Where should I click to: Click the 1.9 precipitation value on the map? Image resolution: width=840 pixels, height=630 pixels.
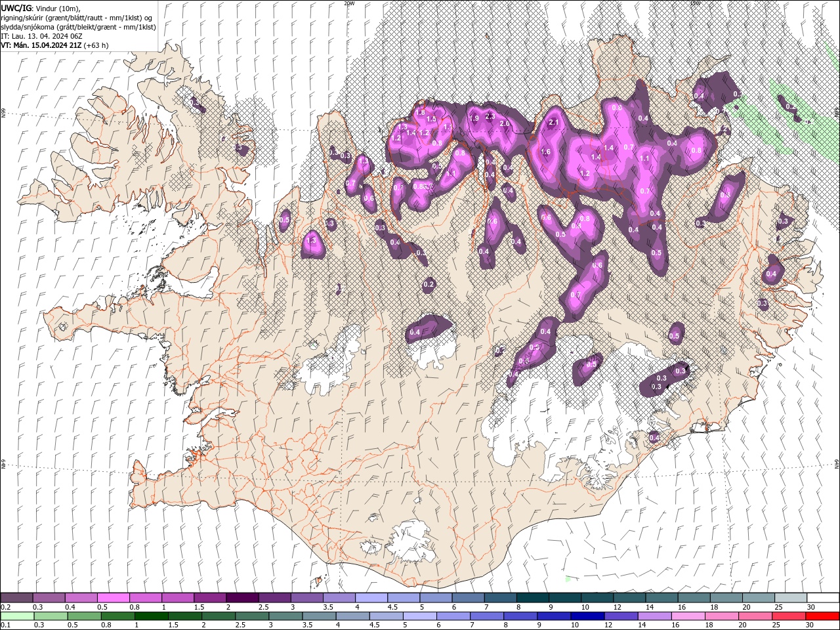click(474, 118)
